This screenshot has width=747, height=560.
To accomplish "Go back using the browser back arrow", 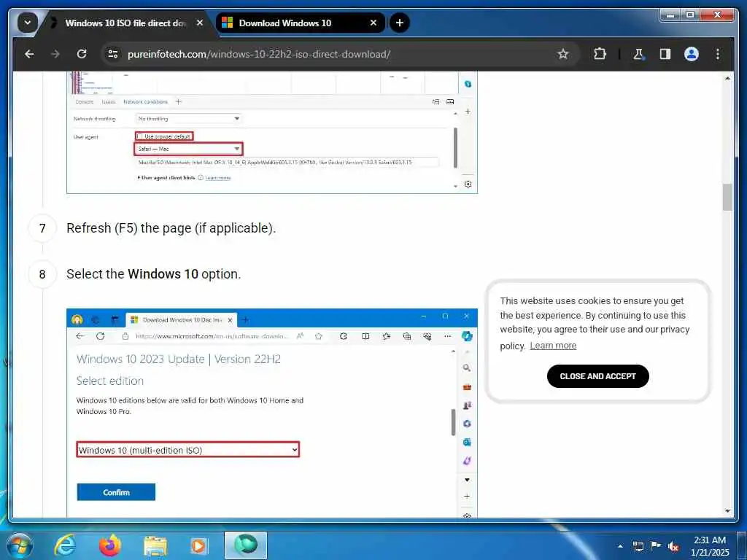I will point(29,54).
